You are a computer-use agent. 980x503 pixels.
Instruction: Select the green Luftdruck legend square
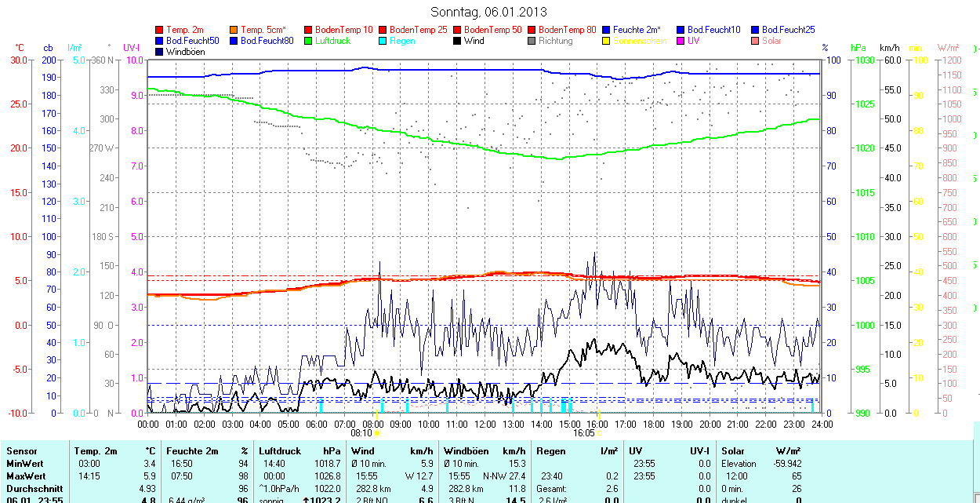[x=309, y=41]
